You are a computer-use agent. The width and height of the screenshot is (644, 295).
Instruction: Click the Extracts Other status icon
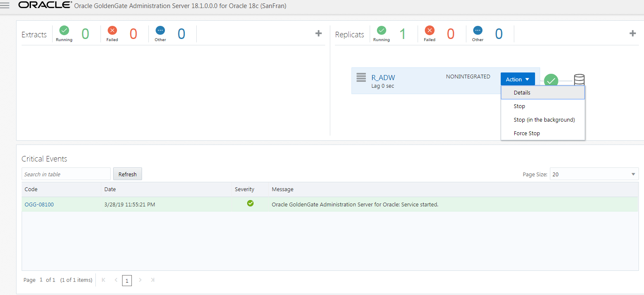click(160, 31)
